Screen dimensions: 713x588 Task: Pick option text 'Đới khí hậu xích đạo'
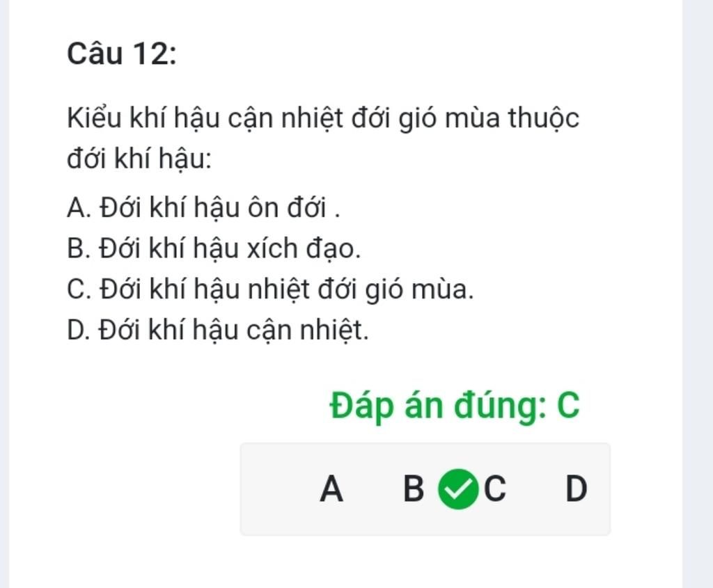click(230, 248)
